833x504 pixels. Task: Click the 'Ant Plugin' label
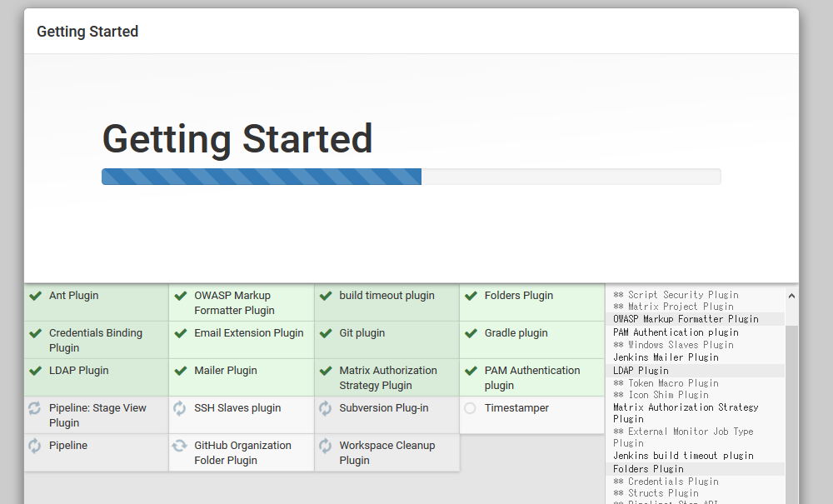(x=74, y=296)
